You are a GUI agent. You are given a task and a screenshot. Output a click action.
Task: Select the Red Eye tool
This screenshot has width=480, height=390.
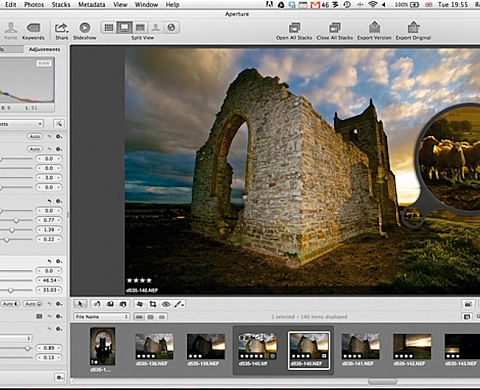[166, 304]
